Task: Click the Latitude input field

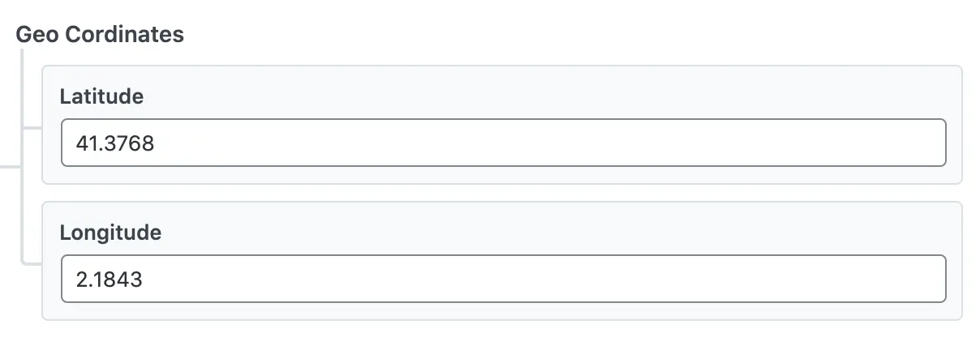Action: click(503, 143)
